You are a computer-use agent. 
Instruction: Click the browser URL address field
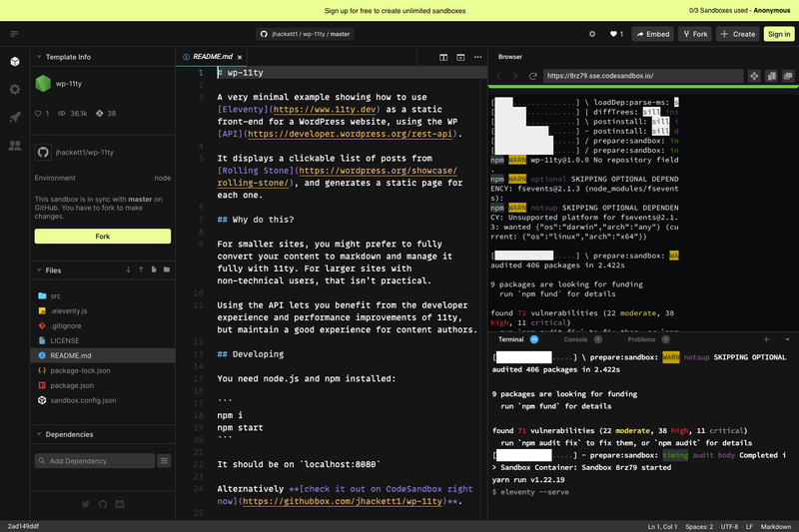(643, 76)
